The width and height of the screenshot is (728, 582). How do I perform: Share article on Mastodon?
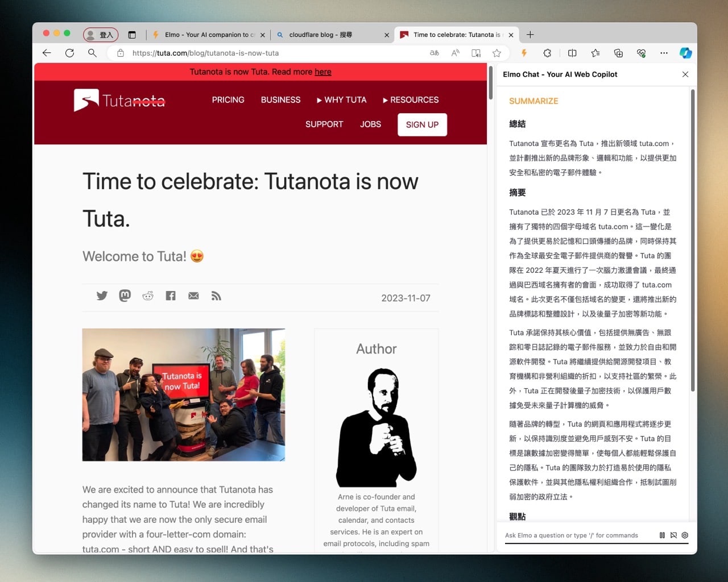(125, 296)
